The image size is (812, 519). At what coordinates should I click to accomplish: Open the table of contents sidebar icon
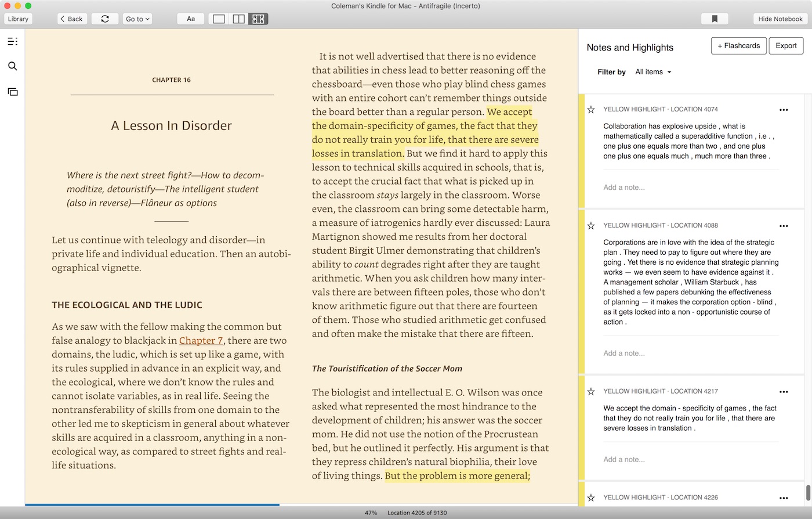pyautogui.click(x=12, y=41)
